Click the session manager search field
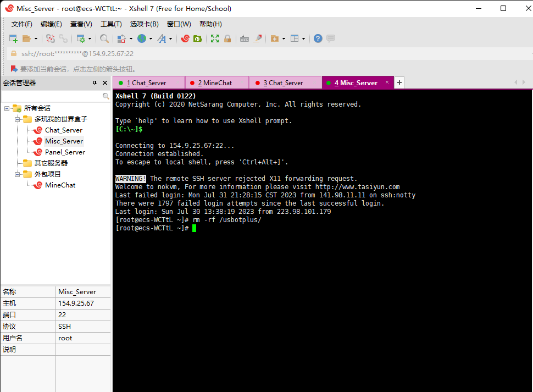 pyautogui.click(x=52, y=96)
